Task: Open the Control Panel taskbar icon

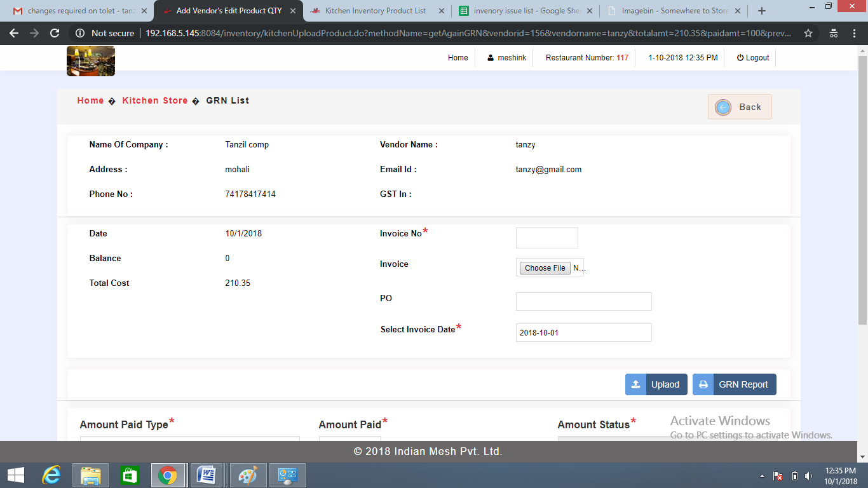Action: tap(288, 475)
